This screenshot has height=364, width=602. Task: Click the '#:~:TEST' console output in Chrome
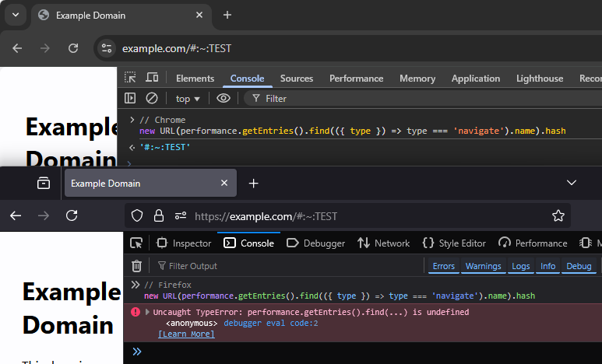pyautogui.click(x=165, y=147)
